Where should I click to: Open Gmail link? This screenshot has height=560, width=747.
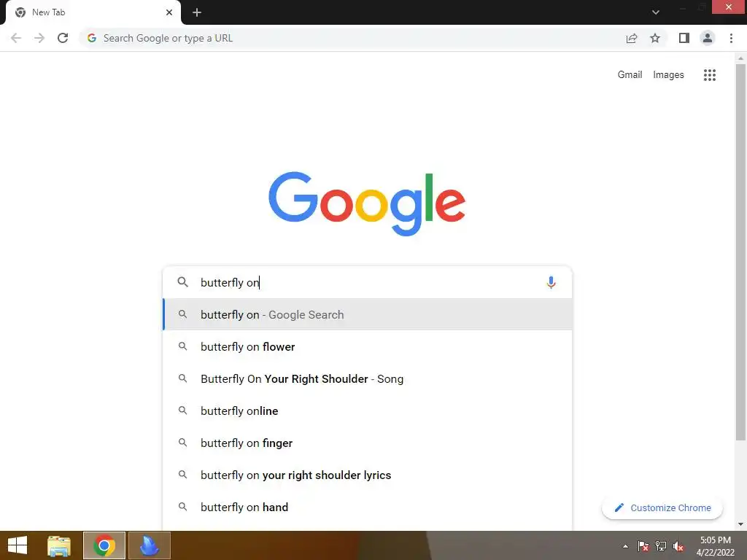click(630, 75)
